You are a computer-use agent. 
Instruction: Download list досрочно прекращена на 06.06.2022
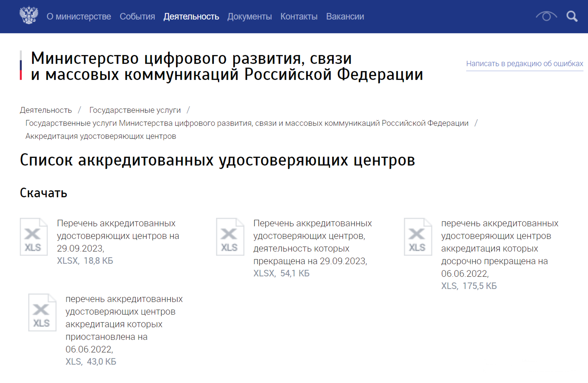click(500, 248)
